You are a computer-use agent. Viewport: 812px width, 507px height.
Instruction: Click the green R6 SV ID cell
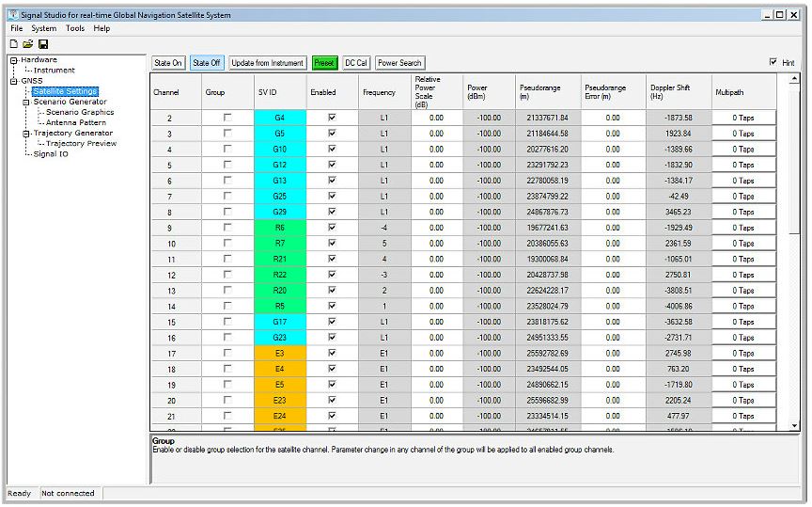point(280,228)
